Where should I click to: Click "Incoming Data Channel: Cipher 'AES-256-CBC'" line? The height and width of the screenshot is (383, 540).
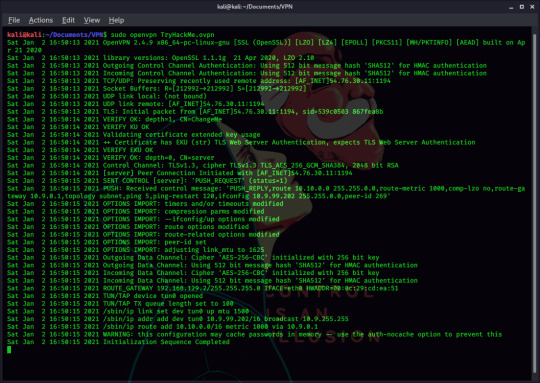(193, 273)
